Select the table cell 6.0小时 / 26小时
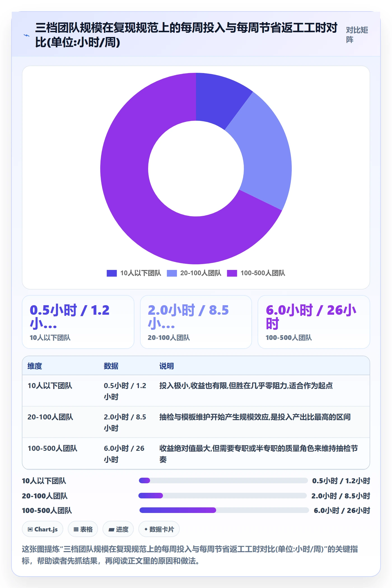Viewport: 392px width, 588px height. click(x=124, y=454)
